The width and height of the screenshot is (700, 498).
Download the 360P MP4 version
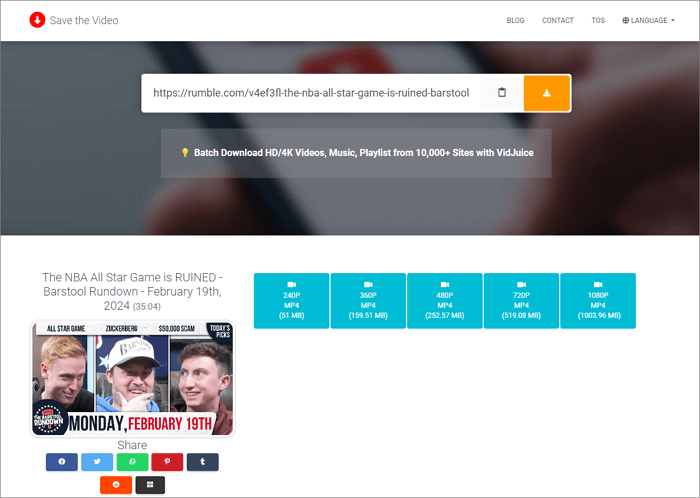(368, 301)
